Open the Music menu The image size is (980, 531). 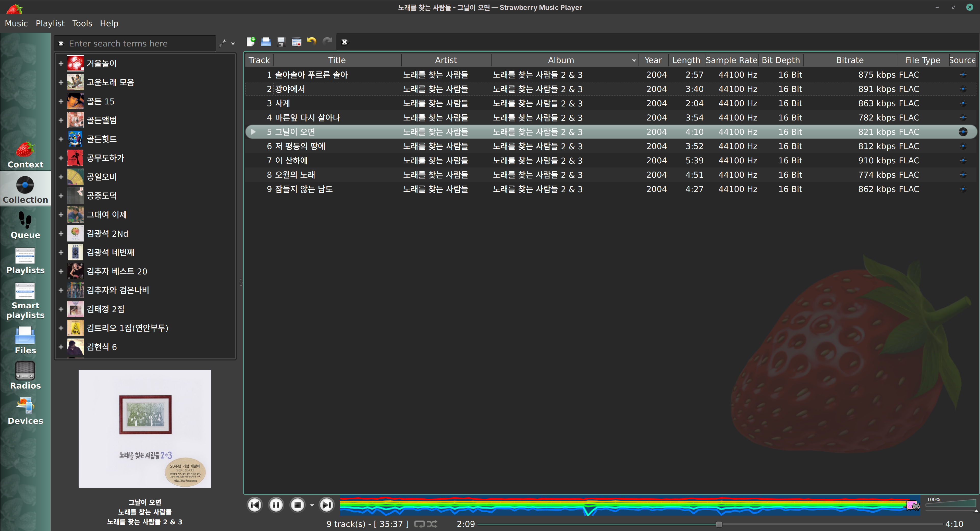(x=16, y=23)
